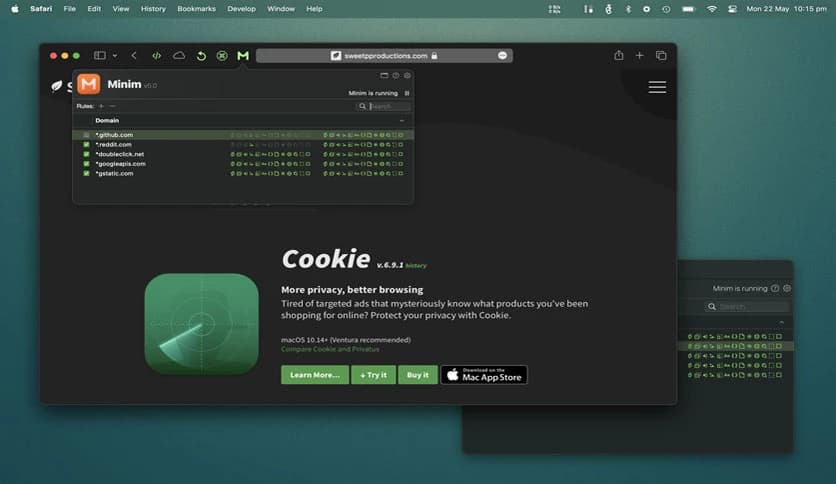Open the Cookie version history link

click(416, 265)
